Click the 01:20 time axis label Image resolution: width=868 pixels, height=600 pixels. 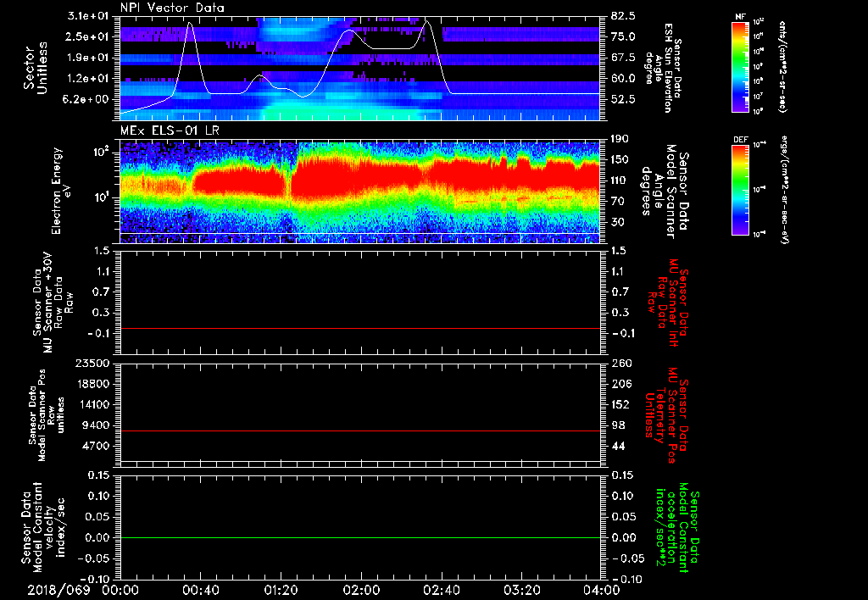[281, 590]
